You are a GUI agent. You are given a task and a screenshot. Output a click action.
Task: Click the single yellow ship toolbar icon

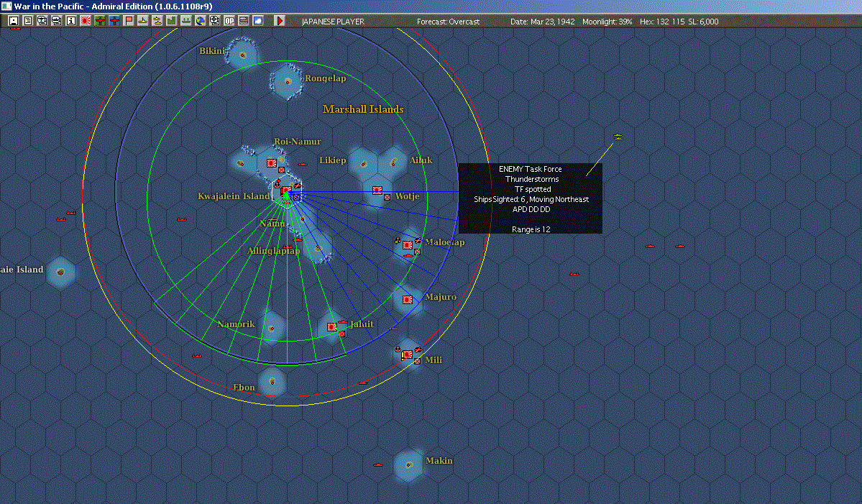pos(142,21)
